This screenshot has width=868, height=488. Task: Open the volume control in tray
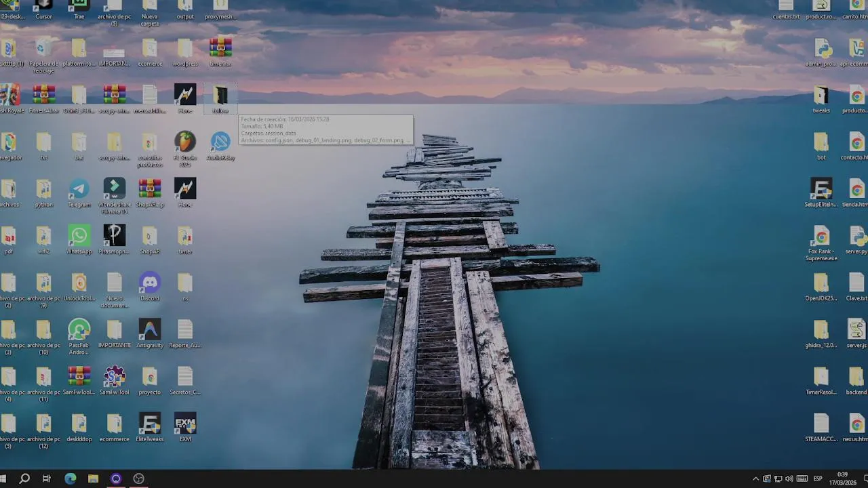point(789,479)
